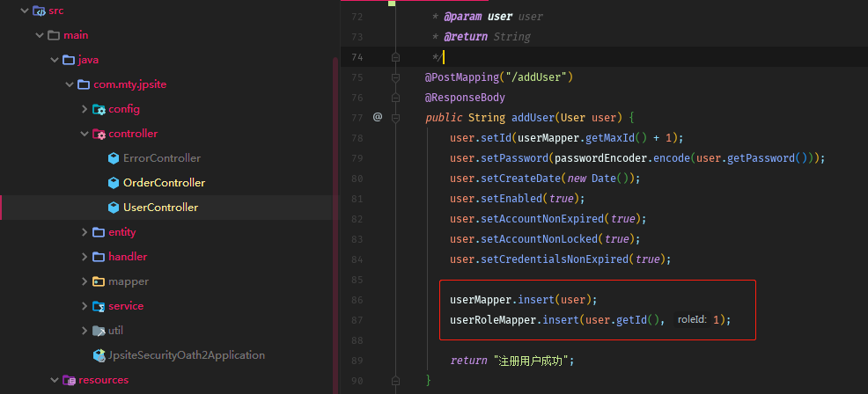Collapse the main folder chevron
The height and width of the screenshot is (394, 868).
click(40, 35)
